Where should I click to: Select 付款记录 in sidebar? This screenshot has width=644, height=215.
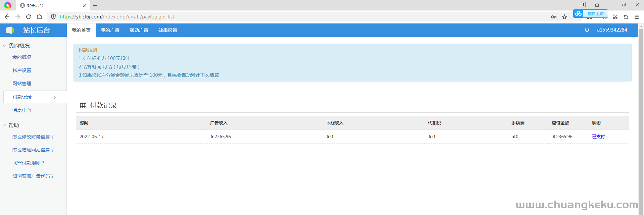coord(35,97)
